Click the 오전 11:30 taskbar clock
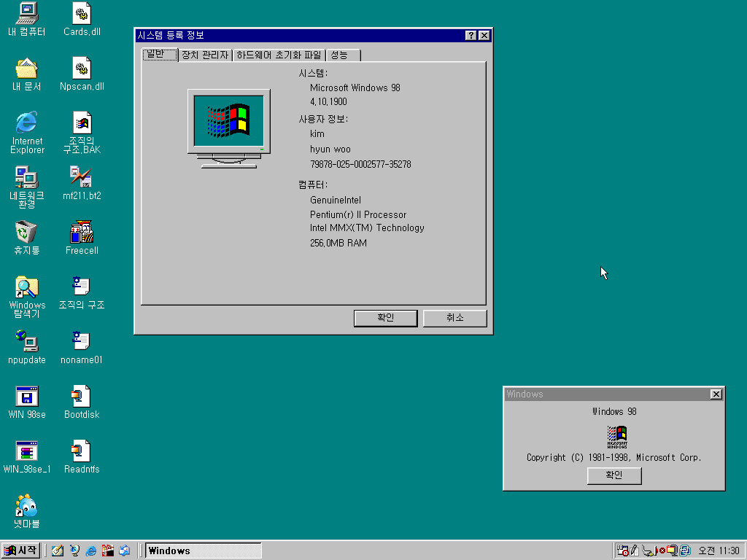This screenshot has width=747, height=560. point(719,551)
